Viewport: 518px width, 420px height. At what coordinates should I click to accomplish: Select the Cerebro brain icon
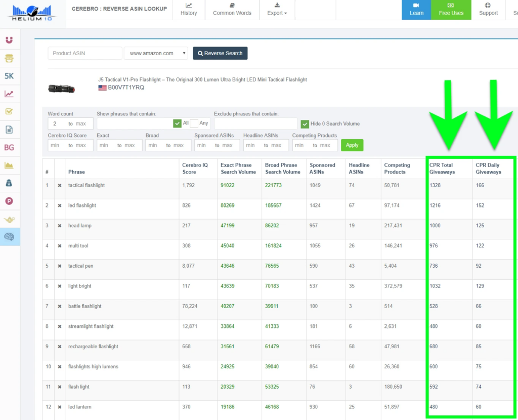pyautogui.click(x=9, y=237)
